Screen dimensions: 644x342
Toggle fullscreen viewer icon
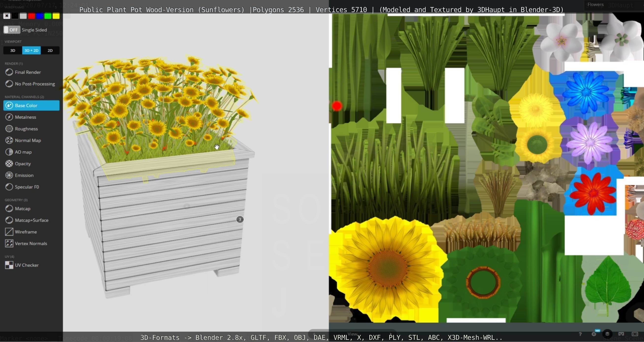[x=635, y=334]
